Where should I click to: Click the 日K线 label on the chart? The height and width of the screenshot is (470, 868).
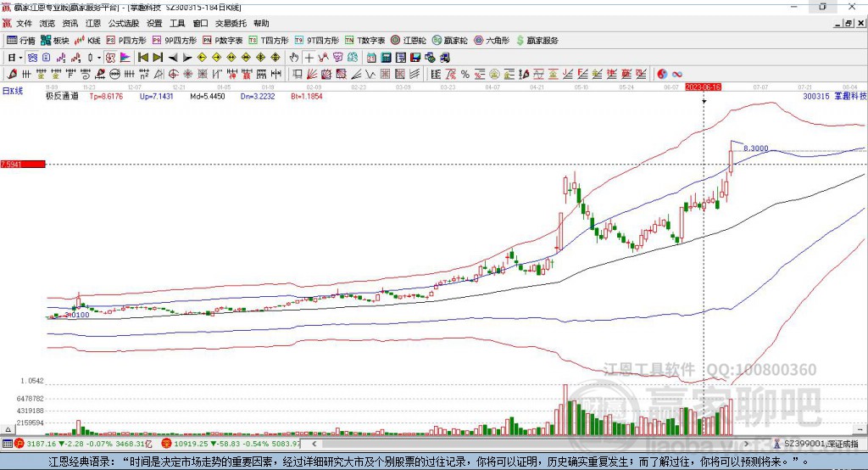(13, 89)
